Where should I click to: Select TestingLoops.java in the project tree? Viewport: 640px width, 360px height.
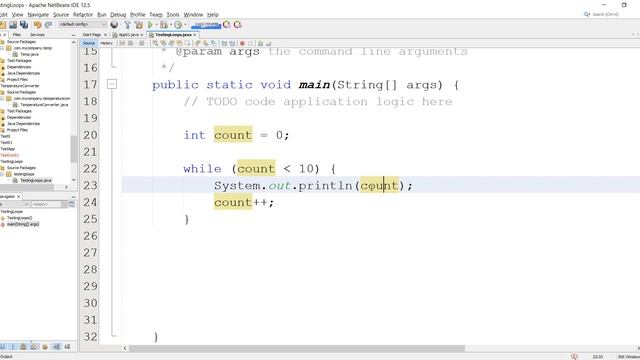[x=36, y=180]
